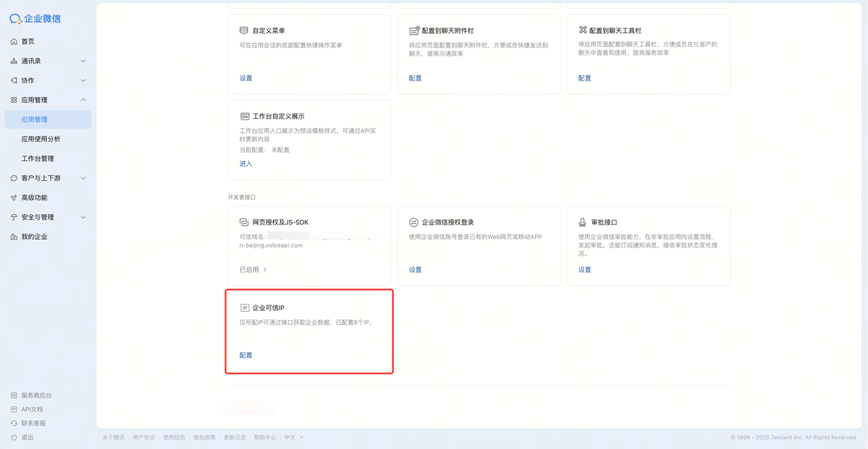
Task: Click the 客户与上下游 chat icon
Action: [x=14, y=178]
